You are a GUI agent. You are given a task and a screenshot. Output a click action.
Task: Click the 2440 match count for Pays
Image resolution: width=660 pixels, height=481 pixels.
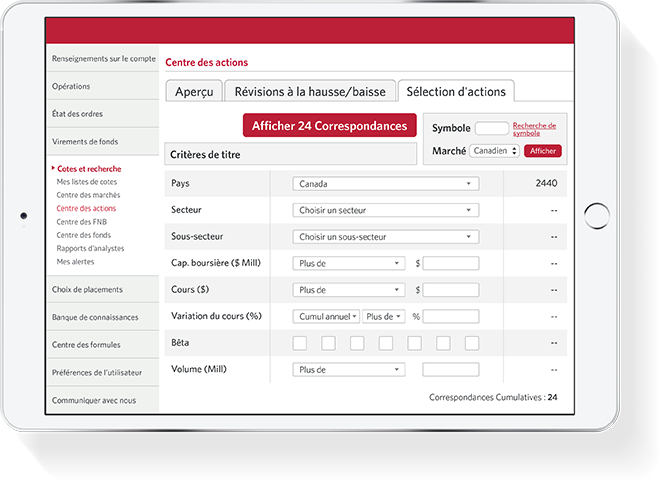tap(546, 183)
